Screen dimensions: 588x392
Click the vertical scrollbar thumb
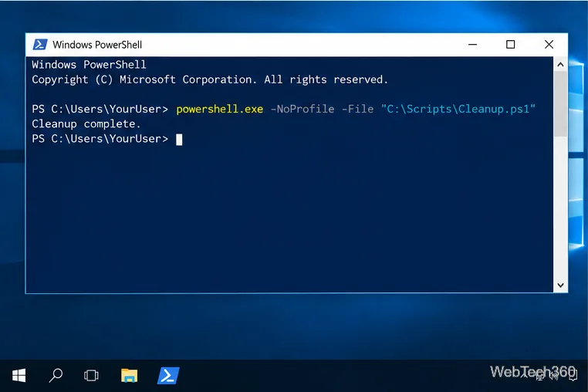(560, 104)
